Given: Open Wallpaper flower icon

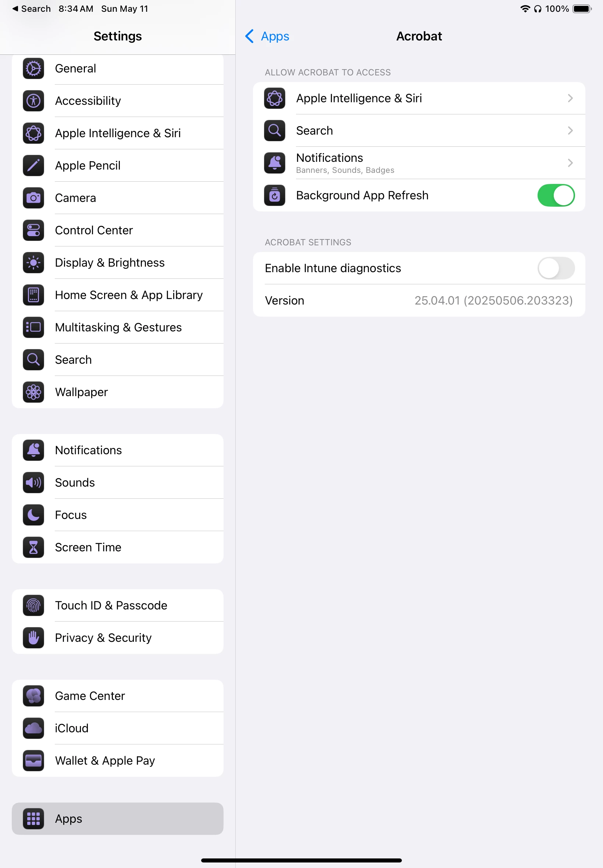Looking at the screenshot, I should (33, 392).
